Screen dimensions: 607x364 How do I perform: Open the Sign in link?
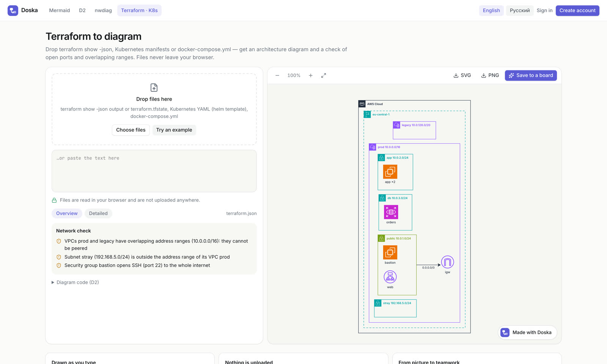(x=544, y=11)
